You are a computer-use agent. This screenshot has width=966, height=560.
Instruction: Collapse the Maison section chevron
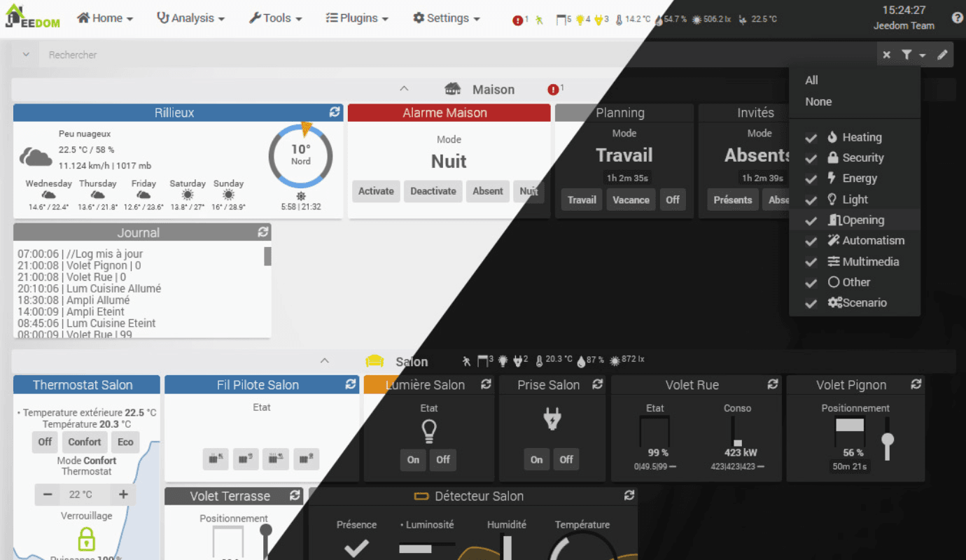point(403,89)
